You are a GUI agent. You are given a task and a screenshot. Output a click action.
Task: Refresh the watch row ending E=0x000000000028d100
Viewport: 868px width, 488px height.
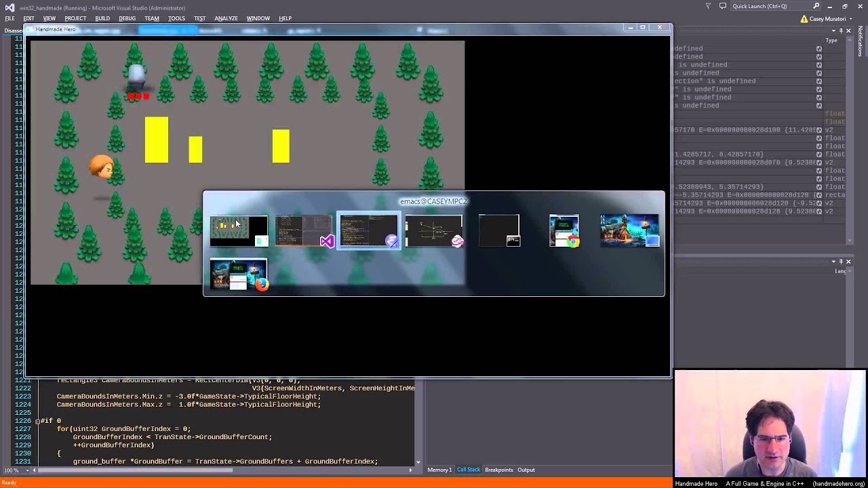click(819, 130)
